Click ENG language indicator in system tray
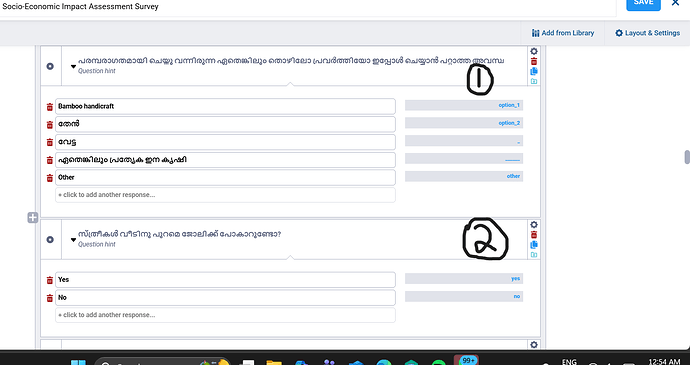690x365 pixels. click(x=569, y=362)
